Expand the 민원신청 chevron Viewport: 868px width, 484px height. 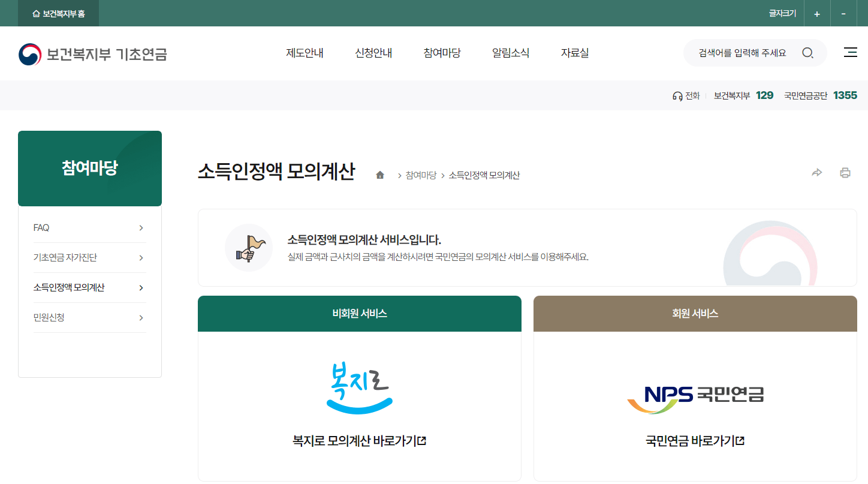click(x=141, y=317)
